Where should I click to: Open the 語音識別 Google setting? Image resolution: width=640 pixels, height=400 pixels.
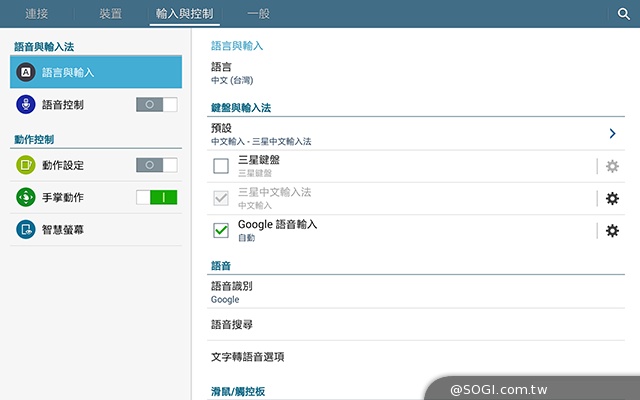click(416, 292)
